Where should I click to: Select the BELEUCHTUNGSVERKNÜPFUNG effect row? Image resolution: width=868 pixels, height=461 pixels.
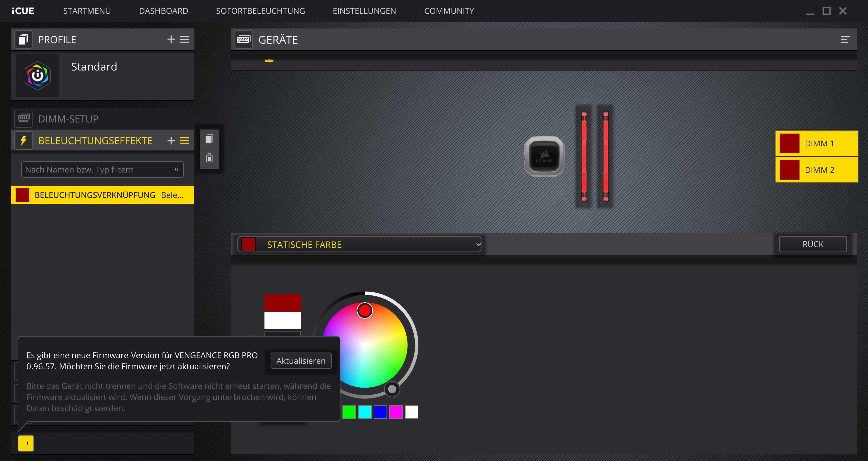(102, 195)
